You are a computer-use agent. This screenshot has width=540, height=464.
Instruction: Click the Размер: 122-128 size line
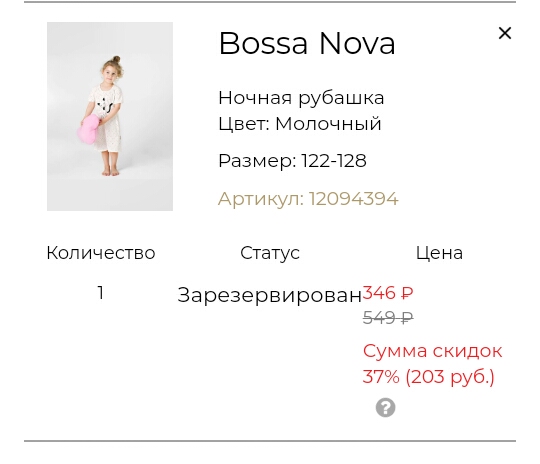[x=292, y=161]
